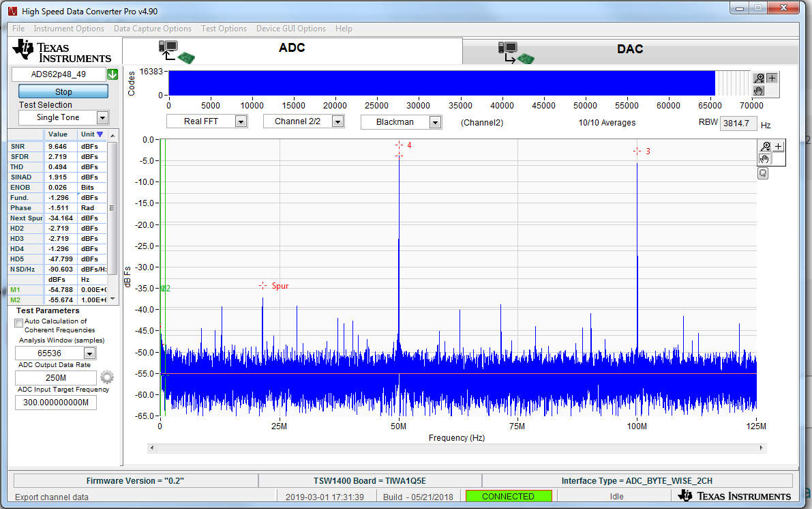Click the SNR value 9.646
Viewport: 812px width, 509px height.
(x=57, y=147)
